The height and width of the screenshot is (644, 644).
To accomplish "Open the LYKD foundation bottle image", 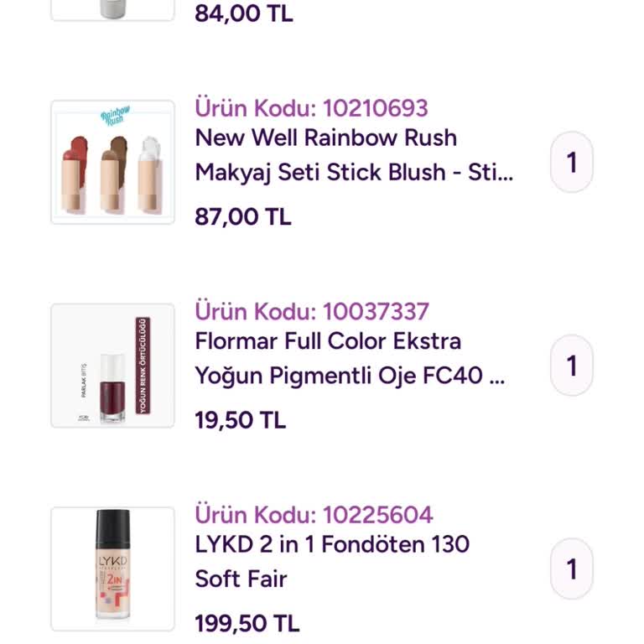I will tap(113, 569).
